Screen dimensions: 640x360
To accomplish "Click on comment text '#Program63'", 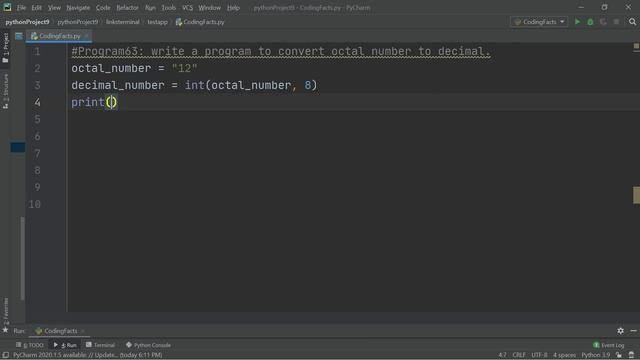I will (x=104, y=51).
